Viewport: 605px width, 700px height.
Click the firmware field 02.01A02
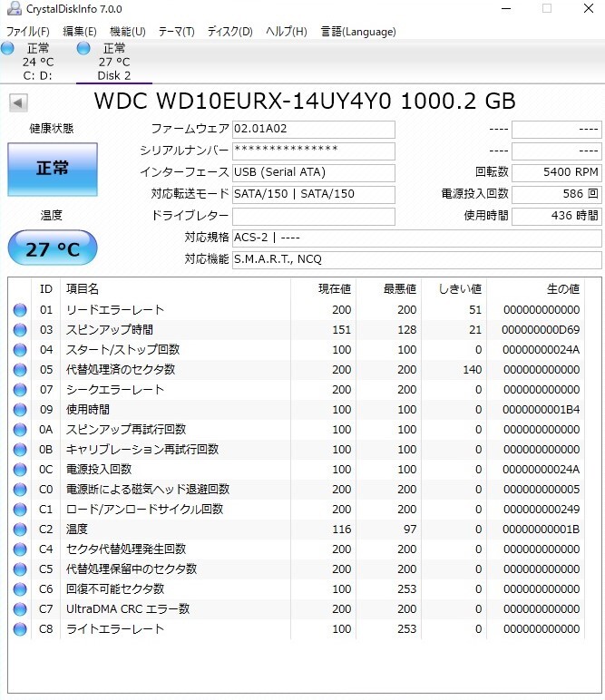coord(314,130)
